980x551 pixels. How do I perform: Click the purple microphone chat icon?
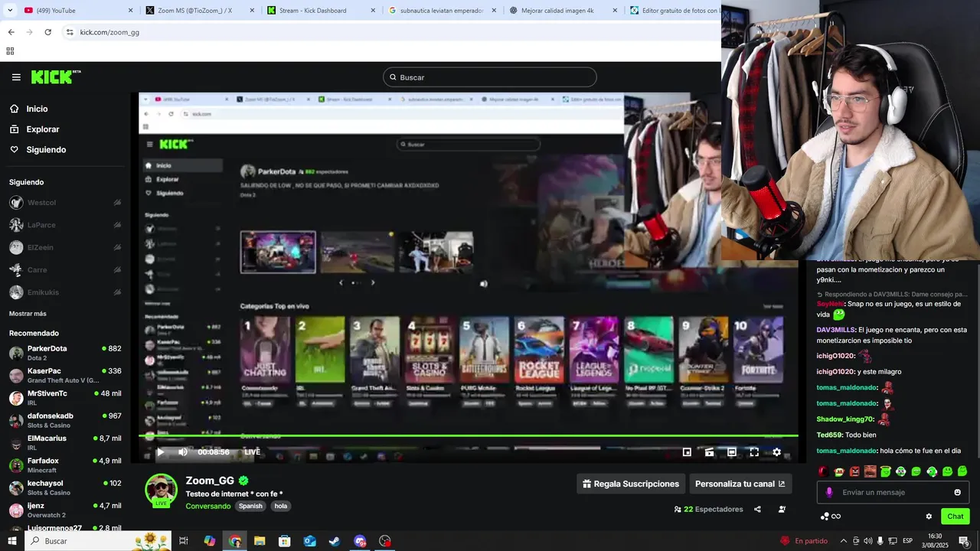click(x=829, y=492)
